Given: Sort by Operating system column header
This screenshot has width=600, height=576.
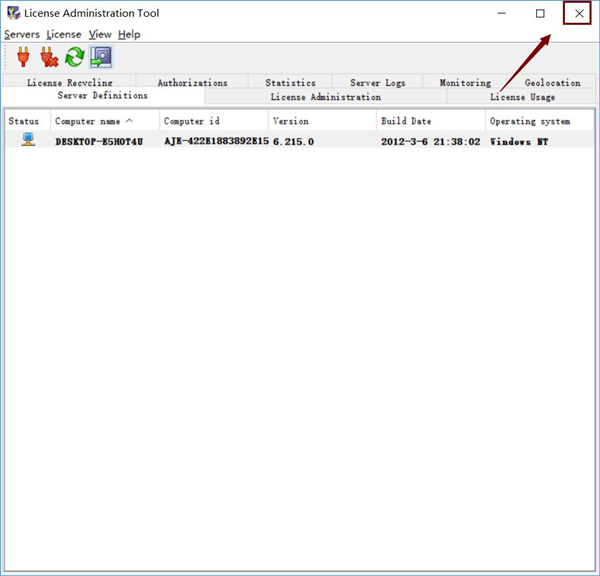Looking at the screenshot, I should 540,121.
